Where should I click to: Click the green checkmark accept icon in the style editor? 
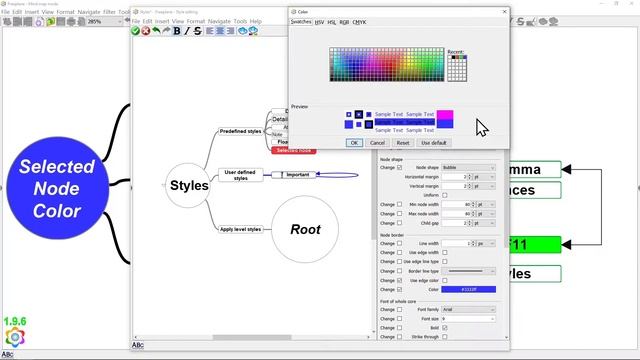pyautogui.click(x=136, y=31)
